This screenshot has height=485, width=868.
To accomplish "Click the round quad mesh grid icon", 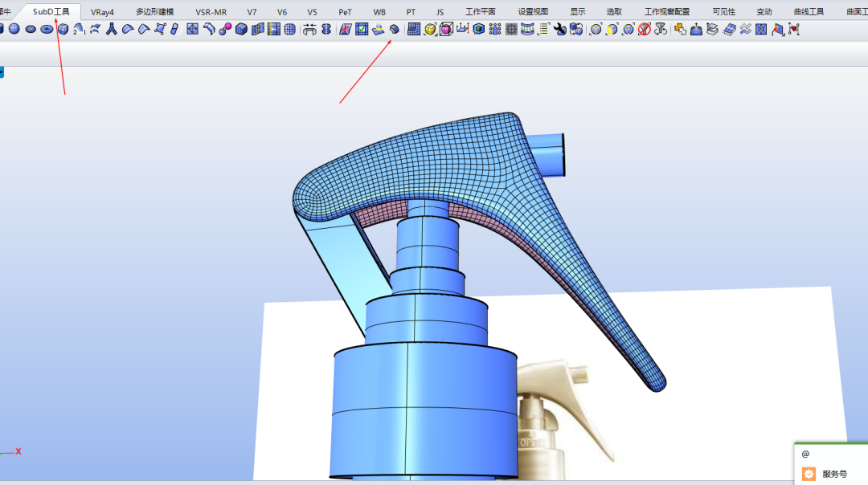I will [x=289, y=30].
